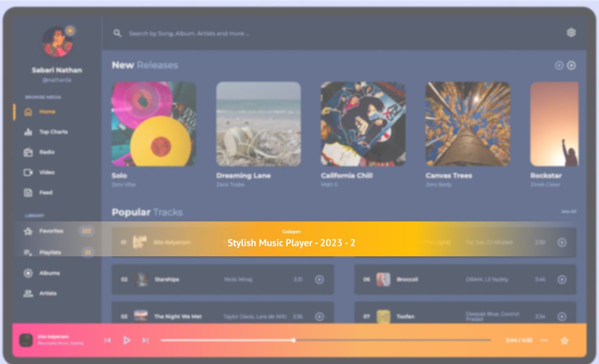
Task: Click the playback progress slider
Action: tap(325, 341)
